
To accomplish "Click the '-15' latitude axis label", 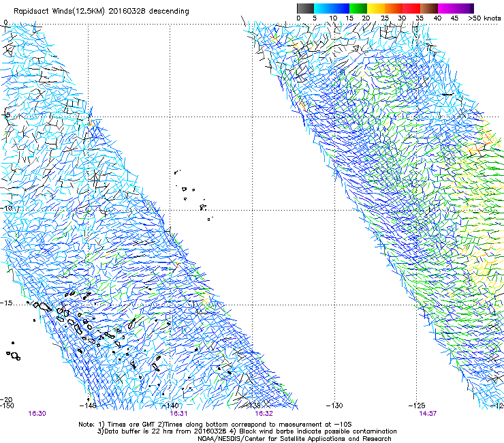I will pos(7,303).
